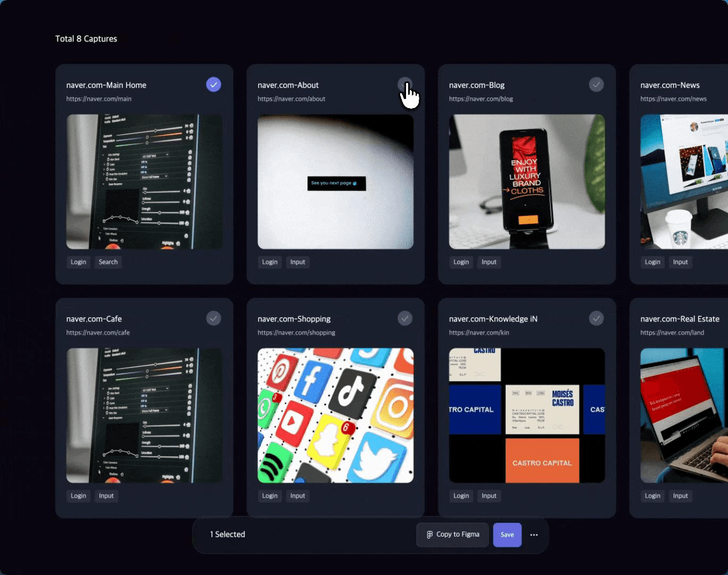
Task: Click the Copy to Figma button
Action: tap(452, 535)
